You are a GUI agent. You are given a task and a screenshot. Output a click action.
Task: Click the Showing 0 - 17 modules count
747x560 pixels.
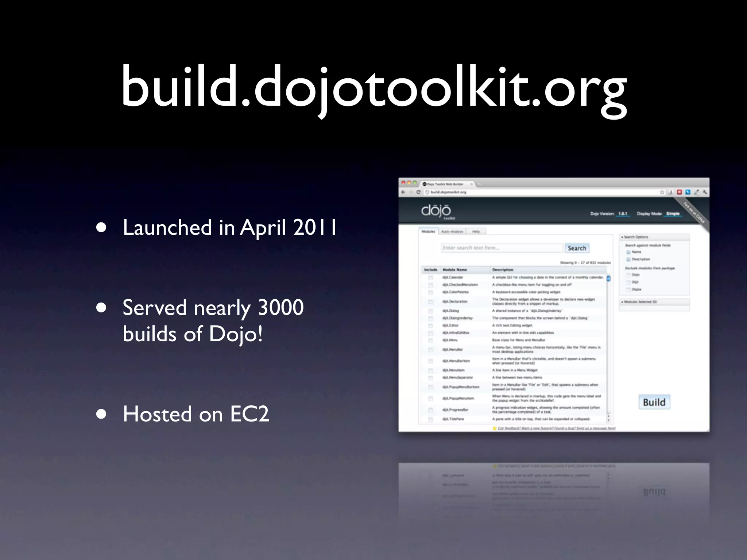(585, 262)
